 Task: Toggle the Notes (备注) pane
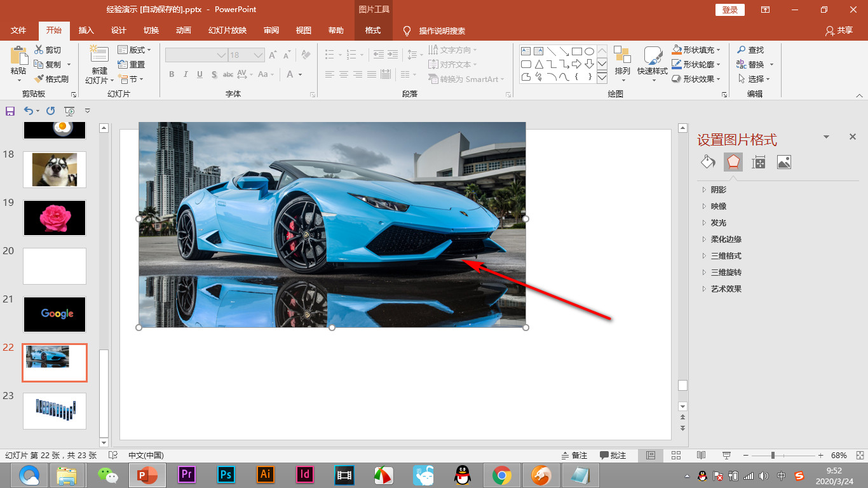click(574, 456)
